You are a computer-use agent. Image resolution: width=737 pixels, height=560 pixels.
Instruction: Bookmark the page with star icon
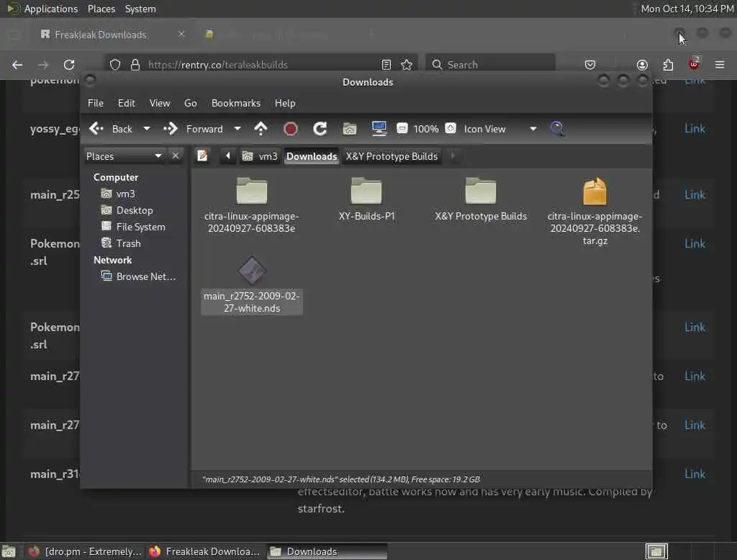click(x=407, y=64)
